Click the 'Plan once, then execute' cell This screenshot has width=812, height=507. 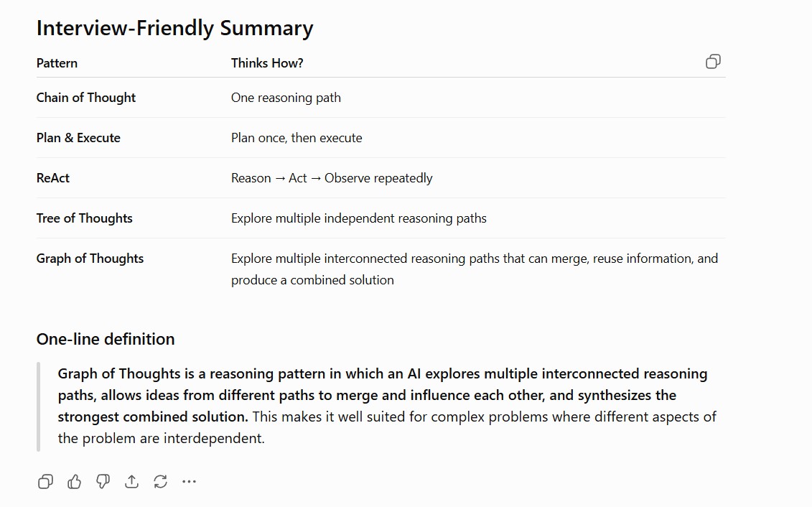click(x=297, y=138)
